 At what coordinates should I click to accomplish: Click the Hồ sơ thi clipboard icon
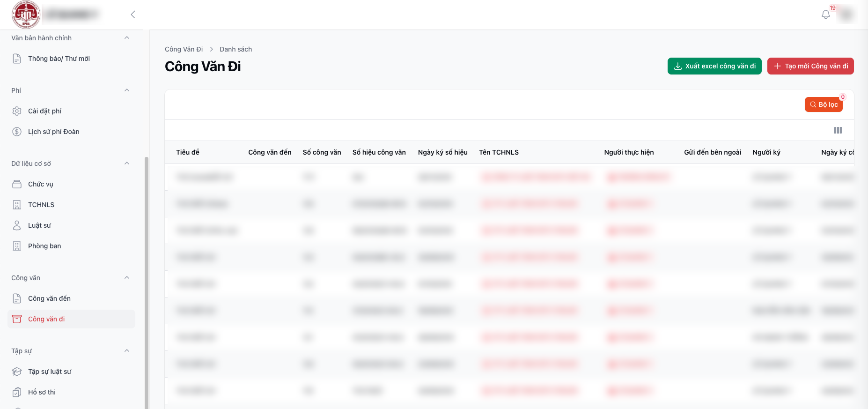tap(17, 392)
